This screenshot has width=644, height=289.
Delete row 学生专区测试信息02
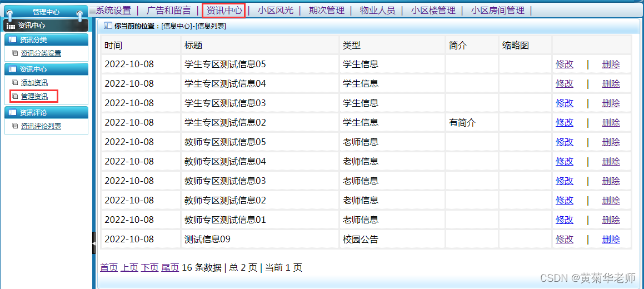point(611,122)
